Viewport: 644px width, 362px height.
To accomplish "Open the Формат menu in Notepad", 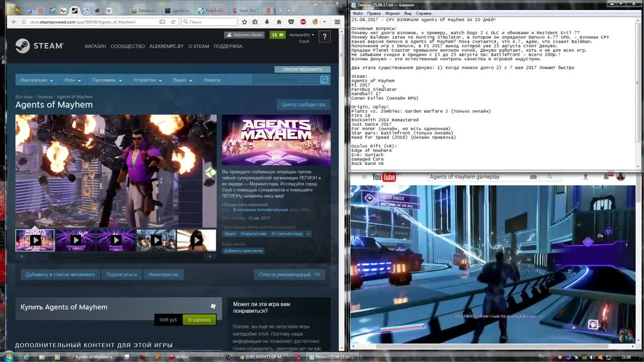I will [392, 14].
